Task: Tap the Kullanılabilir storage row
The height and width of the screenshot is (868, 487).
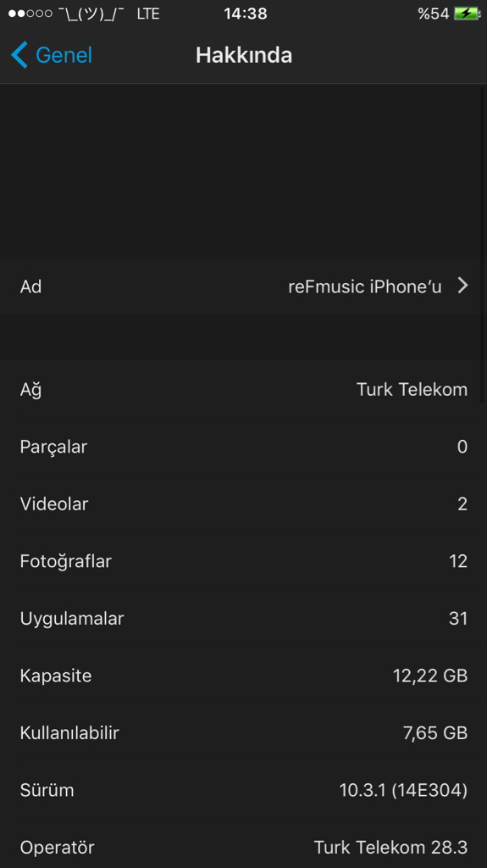Action: 244,732
